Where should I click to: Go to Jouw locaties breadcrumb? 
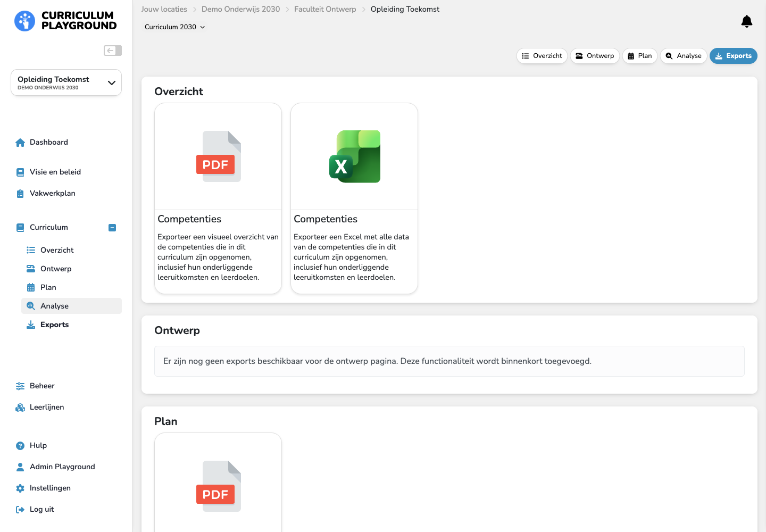pyautogui.click(x=164, y=10)
